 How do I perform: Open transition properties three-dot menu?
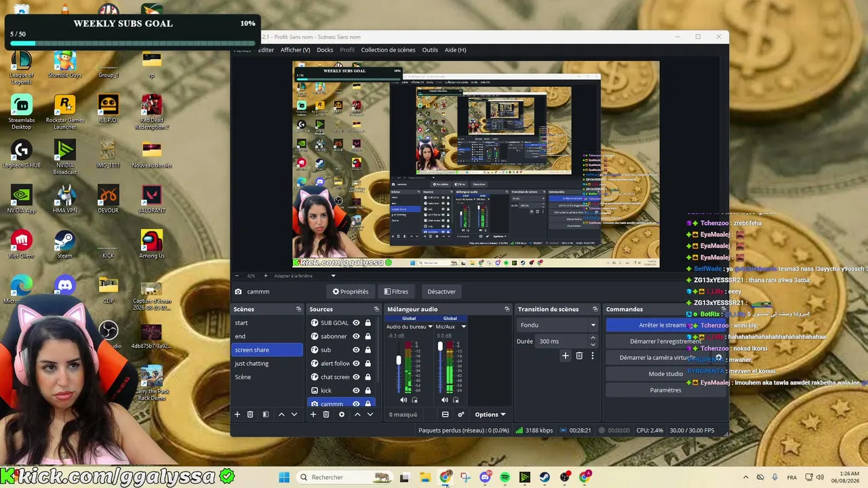[592, 356]
